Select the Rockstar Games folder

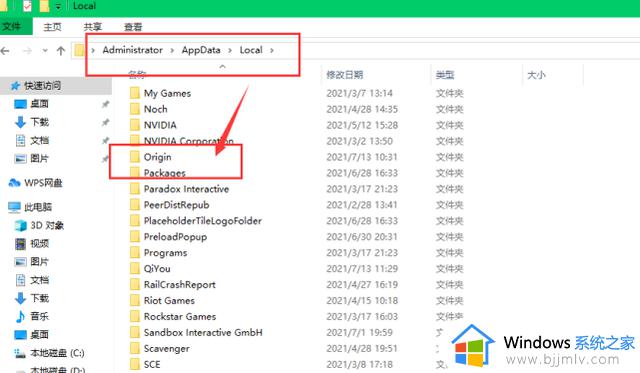tap(180, 316)
